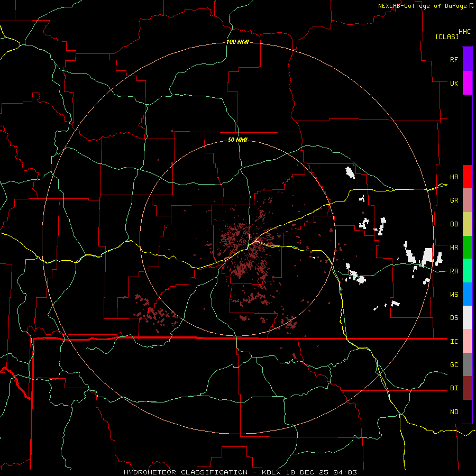Click the red HA legend color swatch
This screenshot has height=476, width=476.
coord(467,177)
